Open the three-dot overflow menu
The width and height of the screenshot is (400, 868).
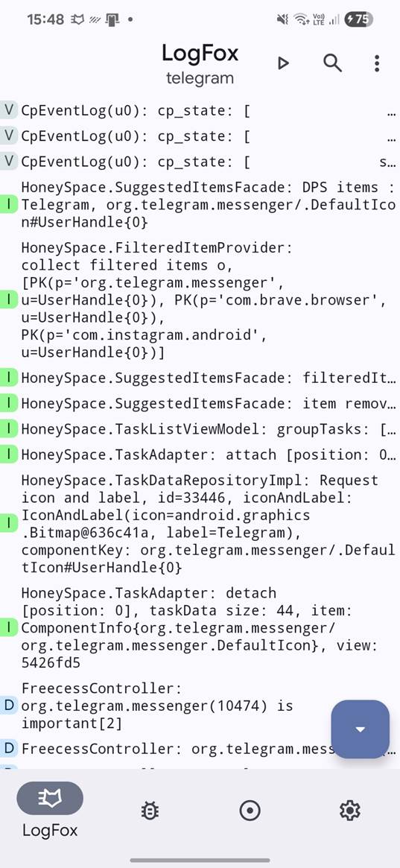click(377, 63)
